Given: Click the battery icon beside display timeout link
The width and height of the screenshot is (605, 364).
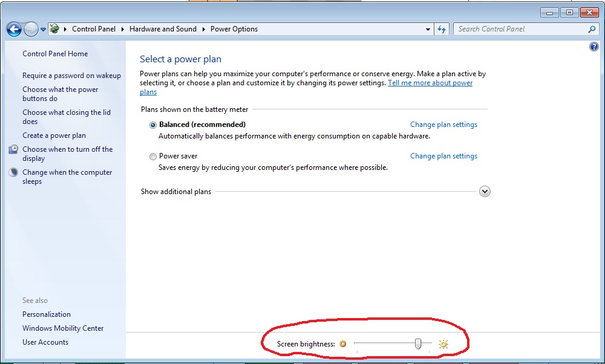Looking at the screenshot, I should pos(13,150).
